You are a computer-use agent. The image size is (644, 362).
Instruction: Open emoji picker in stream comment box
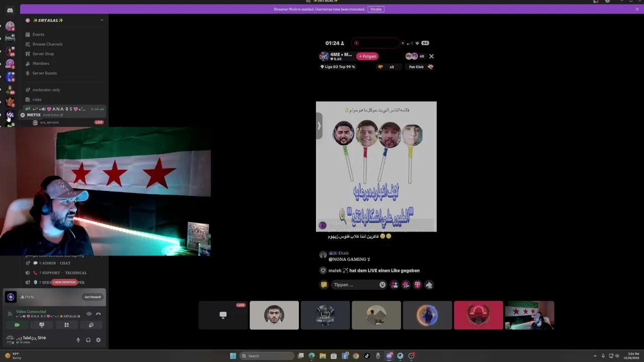(x=382, y=285)
